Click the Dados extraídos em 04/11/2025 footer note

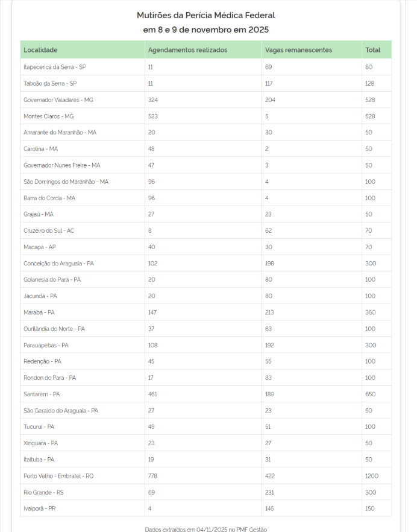click(x=205, y=529)
